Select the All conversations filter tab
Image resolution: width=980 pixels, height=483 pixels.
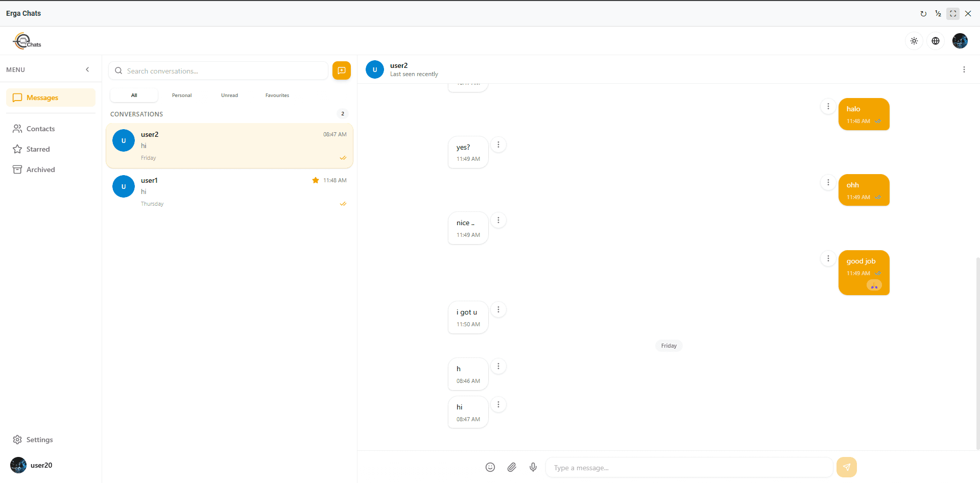click(134, 95)
